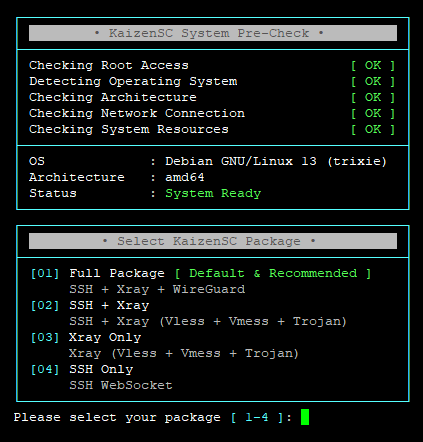Click the SSH WebSocket description
This screenshot has width=423, height=442.
click(121, 385)
